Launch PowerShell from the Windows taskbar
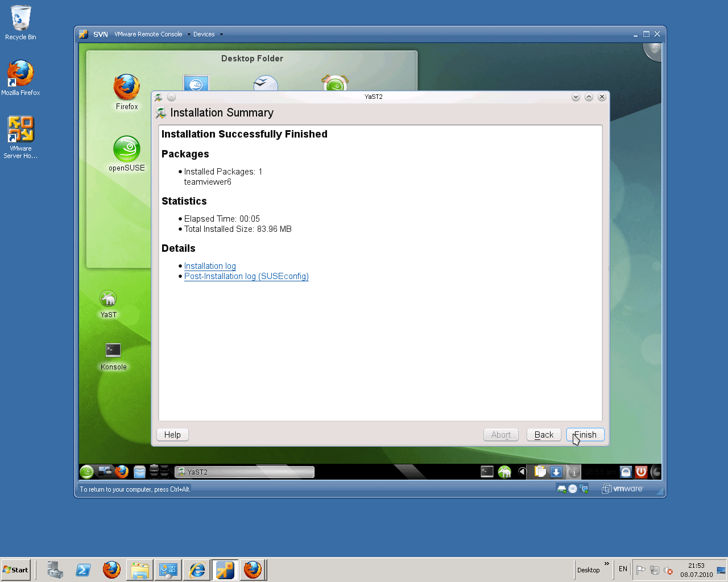This screenshot has width=728, height=582. click(x=83, y=569)
